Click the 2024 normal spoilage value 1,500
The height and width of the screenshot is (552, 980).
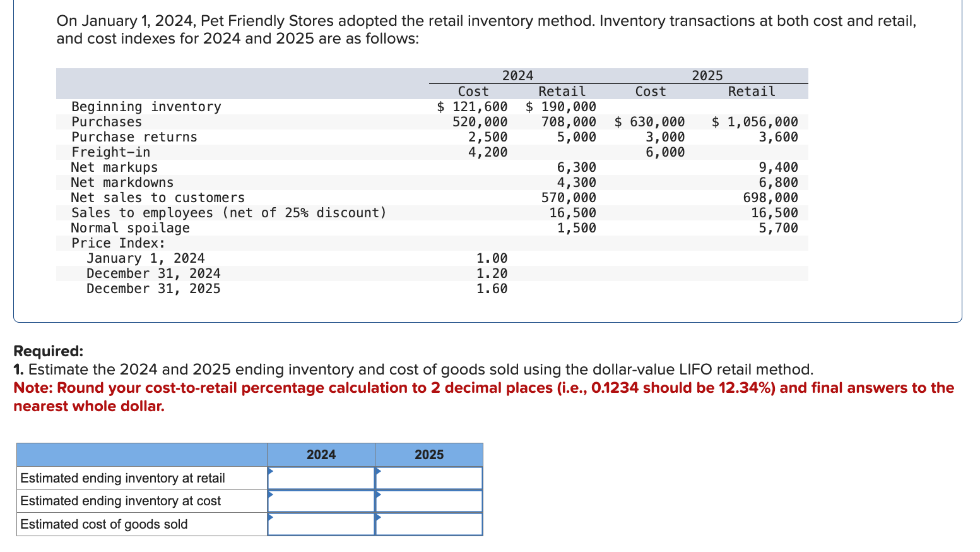(x=577, y=228)
